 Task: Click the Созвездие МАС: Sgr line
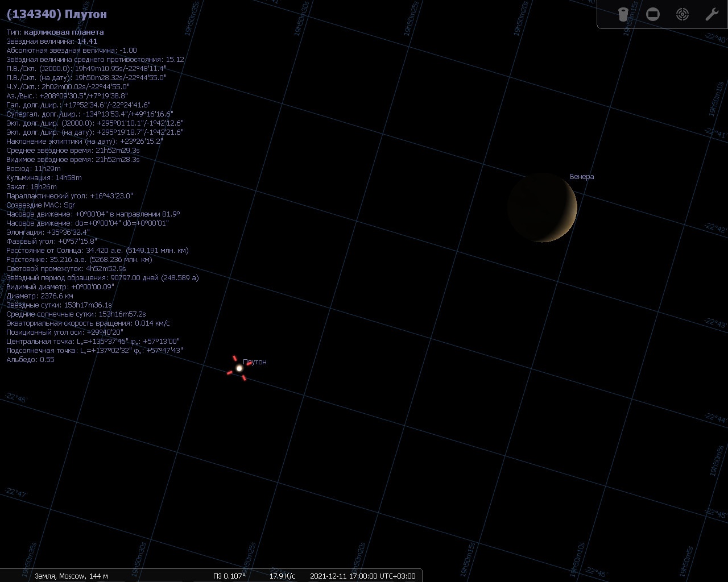(x=40, y=205)
